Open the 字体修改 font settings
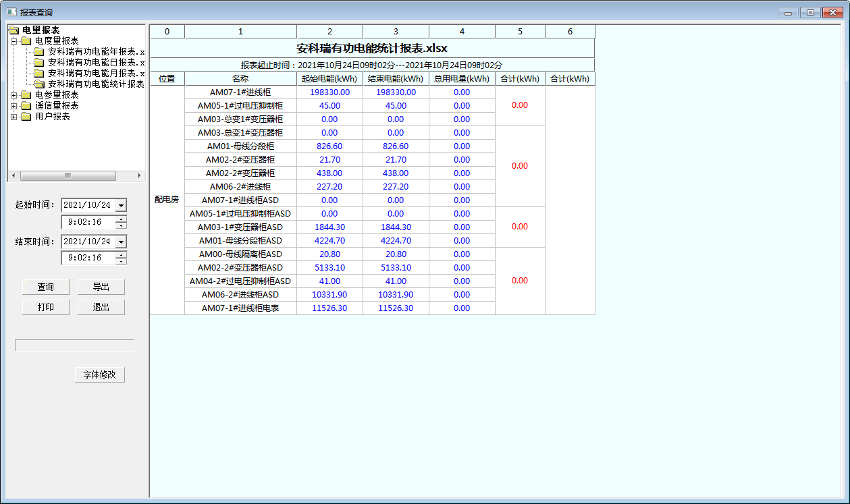 tap(100, 374)
